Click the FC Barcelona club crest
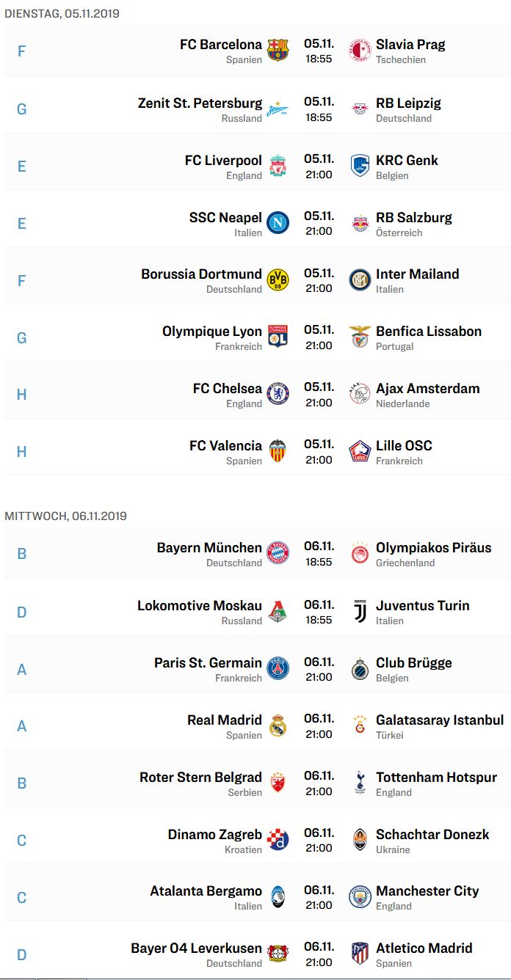This screenshot has height=980, width=511. (x=278, y=50)
